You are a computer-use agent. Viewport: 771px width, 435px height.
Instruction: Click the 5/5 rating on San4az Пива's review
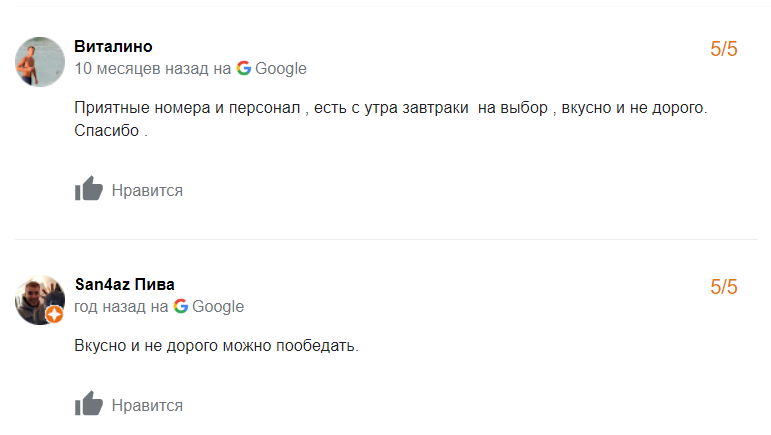[x=723, y=287]
